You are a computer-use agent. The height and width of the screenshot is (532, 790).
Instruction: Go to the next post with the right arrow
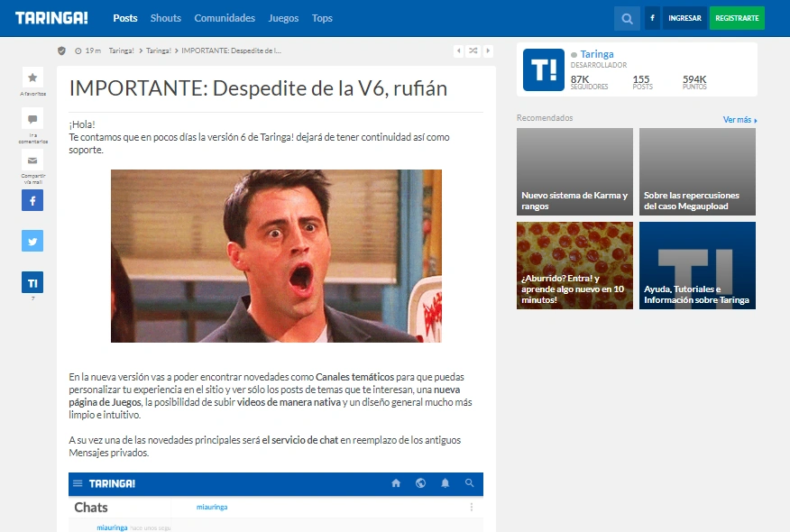[x=487, y=51]
